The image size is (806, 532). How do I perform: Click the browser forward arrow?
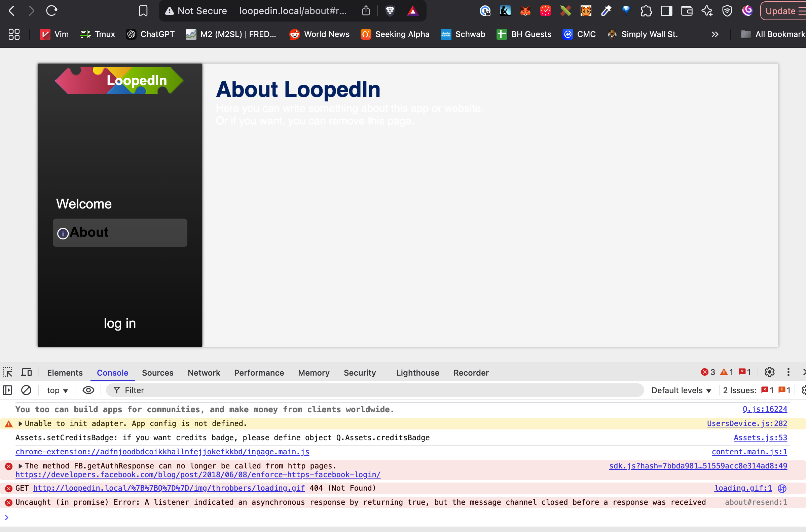[x=31, y=11]
